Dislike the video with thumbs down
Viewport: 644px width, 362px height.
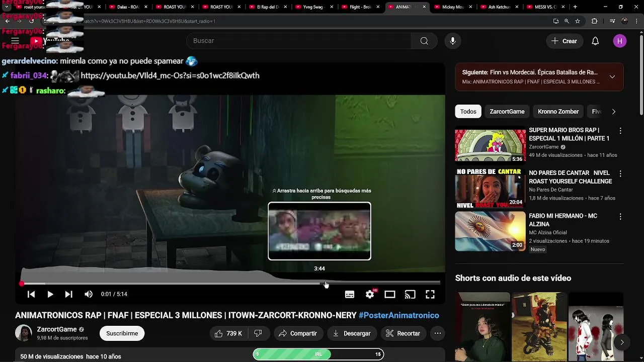pyautogui.click(x=258, y=333)
